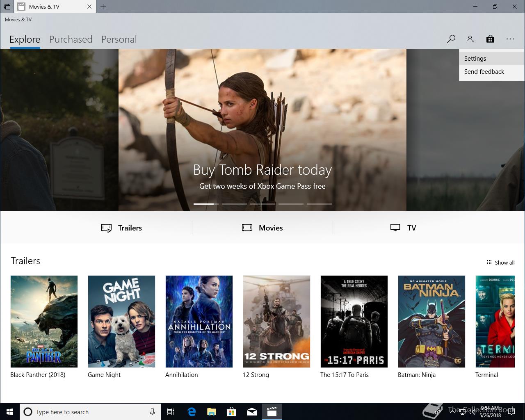Click the Black Panther (2018) title text

coord(38,375)
